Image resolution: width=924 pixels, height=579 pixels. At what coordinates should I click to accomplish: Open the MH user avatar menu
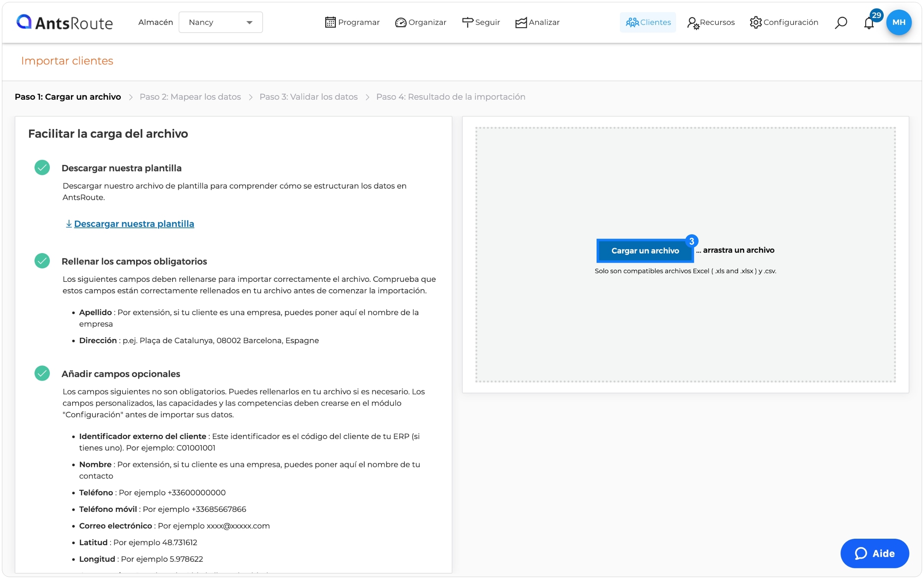pos(898,22)
